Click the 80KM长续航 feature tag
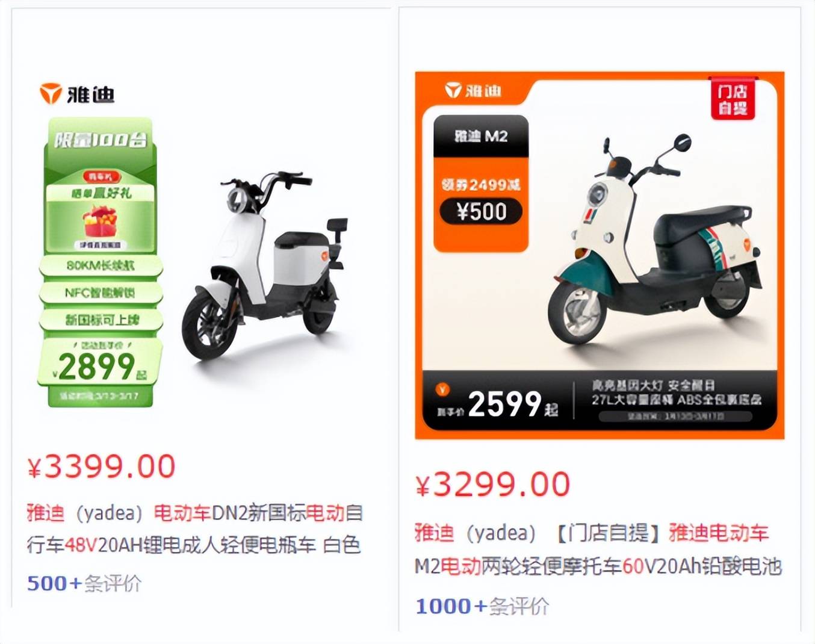The width and height of the screenshot is (815, 644). (x=101, y=265)
